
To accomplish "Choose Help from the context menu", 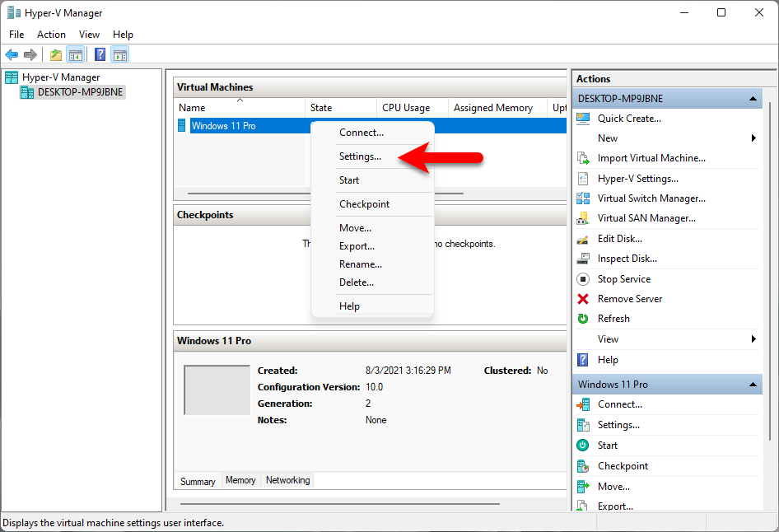I will [x=372, y=306].
